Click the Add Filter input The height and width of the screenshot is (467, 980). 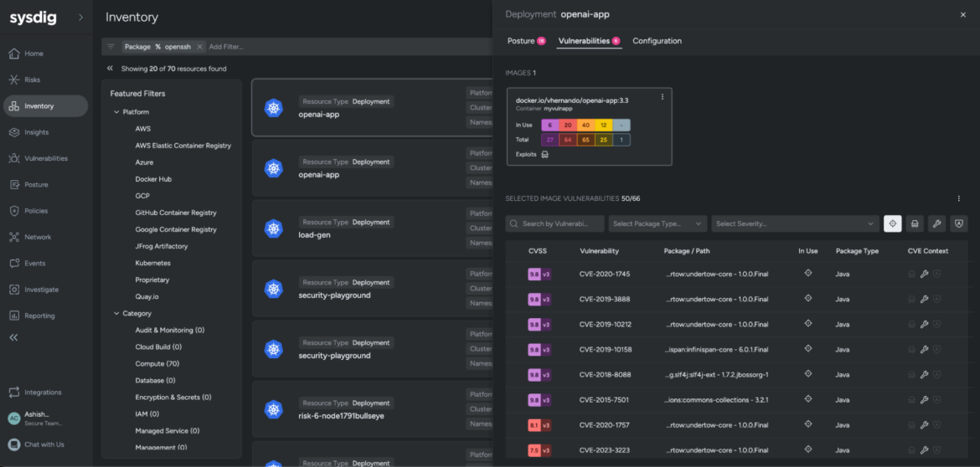[226, 47]
